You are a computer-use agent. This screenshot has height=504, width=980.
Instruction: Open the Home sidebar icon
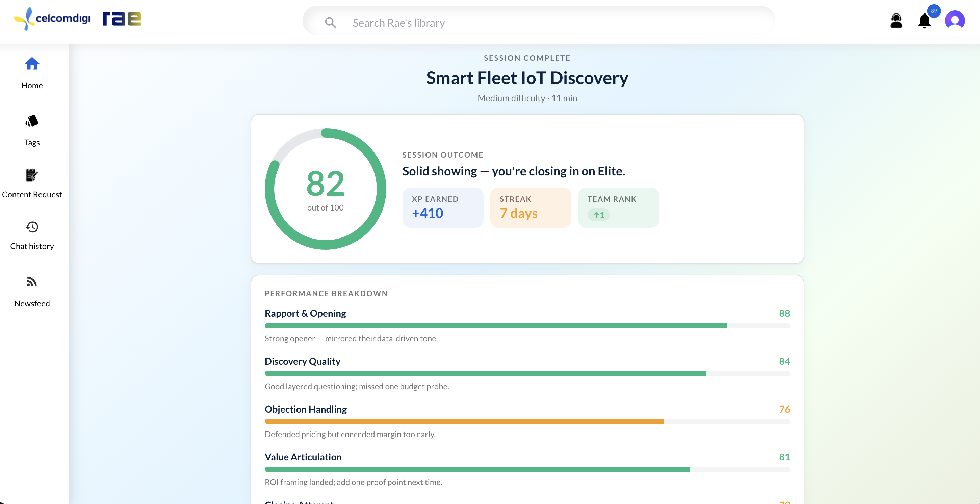[32, 64]
